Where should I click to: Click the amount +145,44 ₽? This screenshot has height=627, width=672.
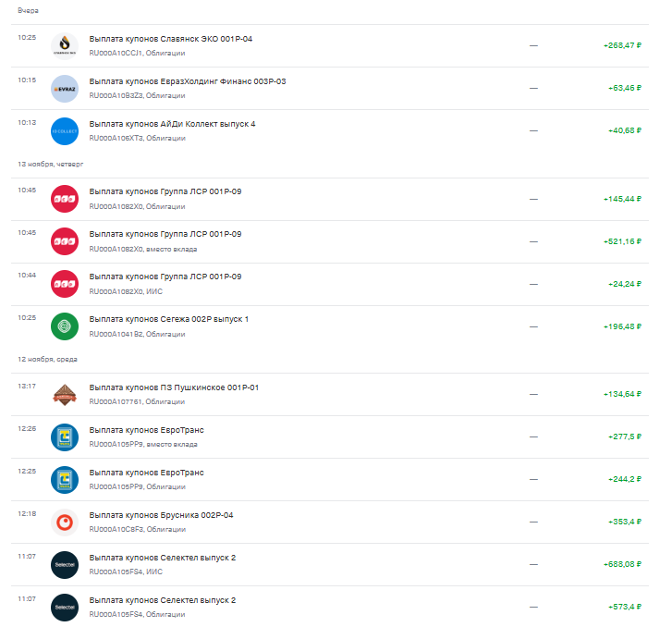622,199
